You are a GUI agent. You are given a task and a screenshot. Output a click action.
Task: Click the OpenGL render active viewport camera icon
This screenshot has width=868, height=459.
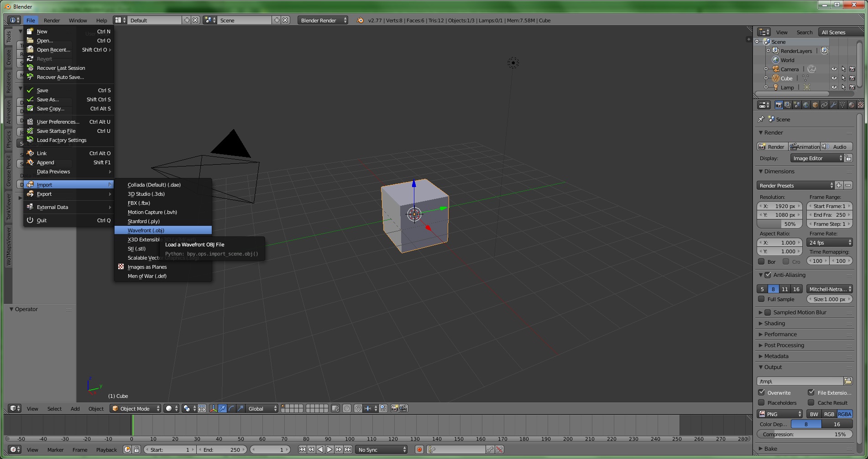[394, 408]
